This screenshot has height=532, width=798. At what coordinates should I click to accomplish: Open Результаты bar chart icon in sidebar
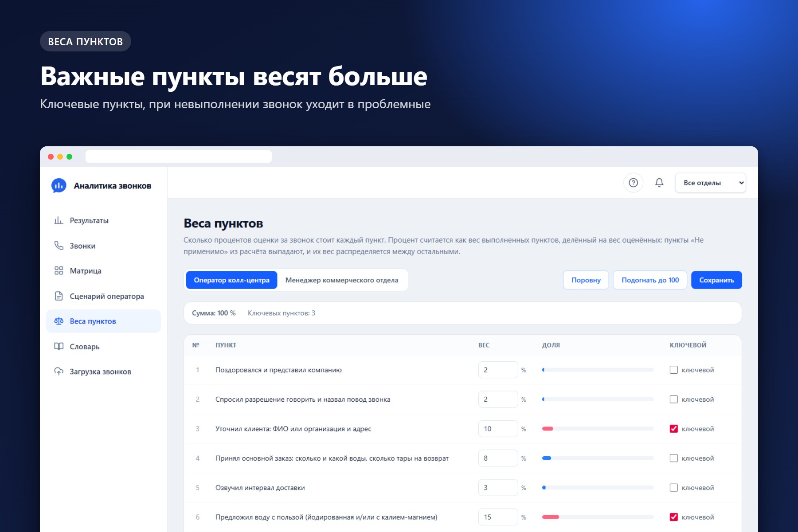point(59,220)
